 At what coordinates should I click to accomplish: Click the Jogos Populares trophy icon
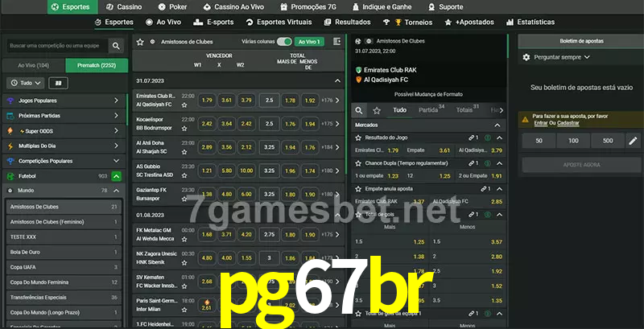click(10, 101)
